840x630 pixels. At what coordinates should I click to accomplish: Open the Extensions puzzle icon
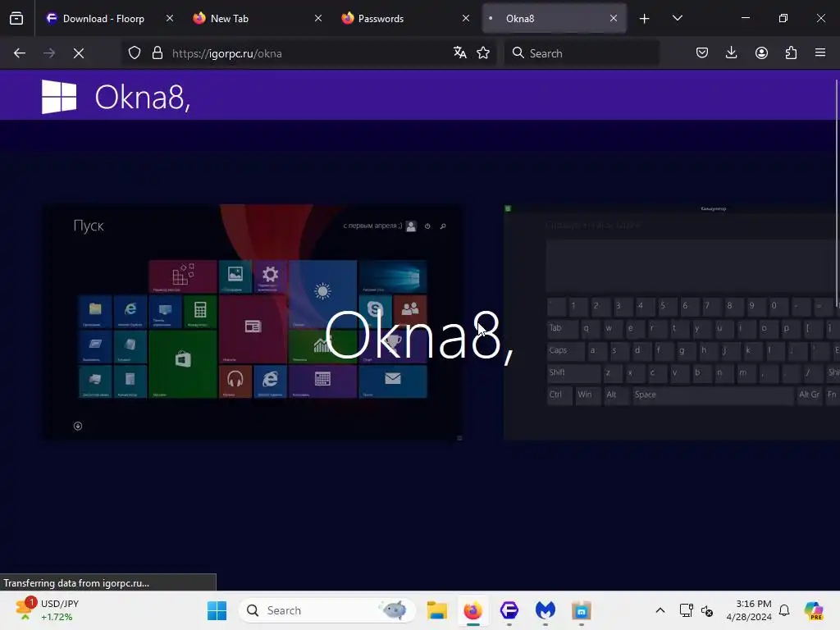coord(791,52)
